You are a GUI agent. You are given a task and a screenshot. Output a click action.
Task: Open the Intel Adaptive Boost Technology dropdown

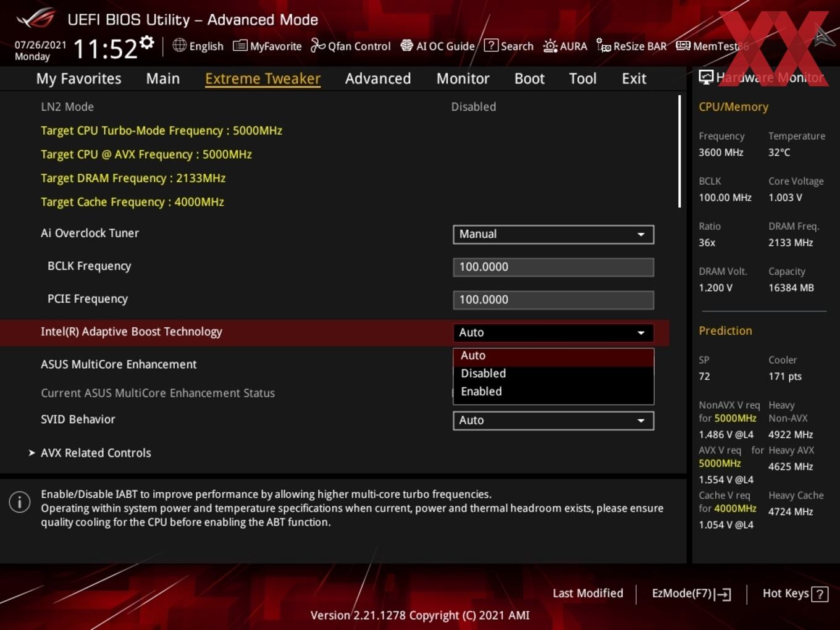pos(553,332)
